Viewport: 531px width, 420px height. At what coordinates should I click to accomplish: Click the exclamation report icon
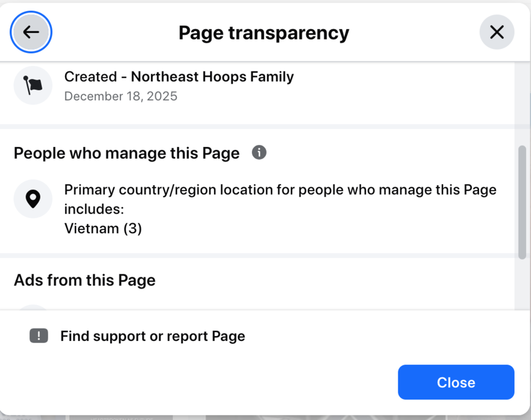[x=38, y=336]
